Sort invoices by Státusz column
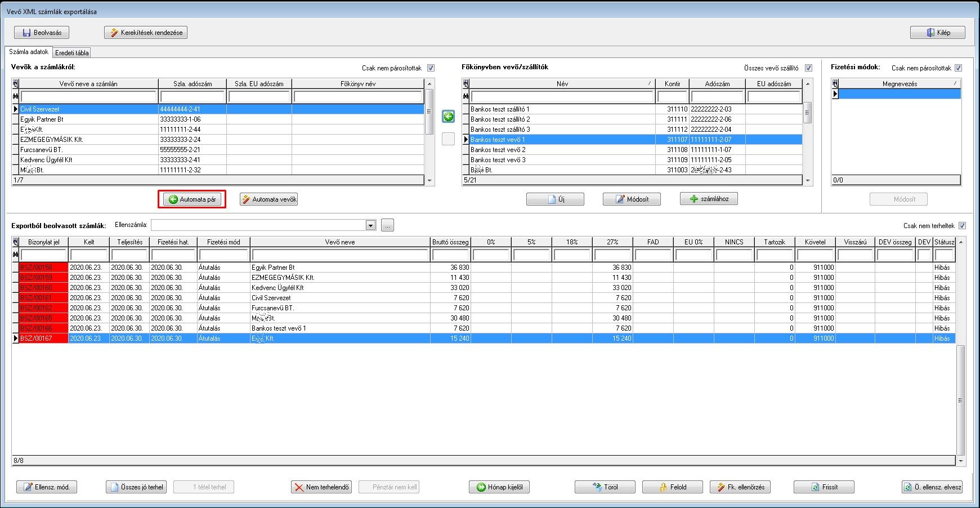 944,242
